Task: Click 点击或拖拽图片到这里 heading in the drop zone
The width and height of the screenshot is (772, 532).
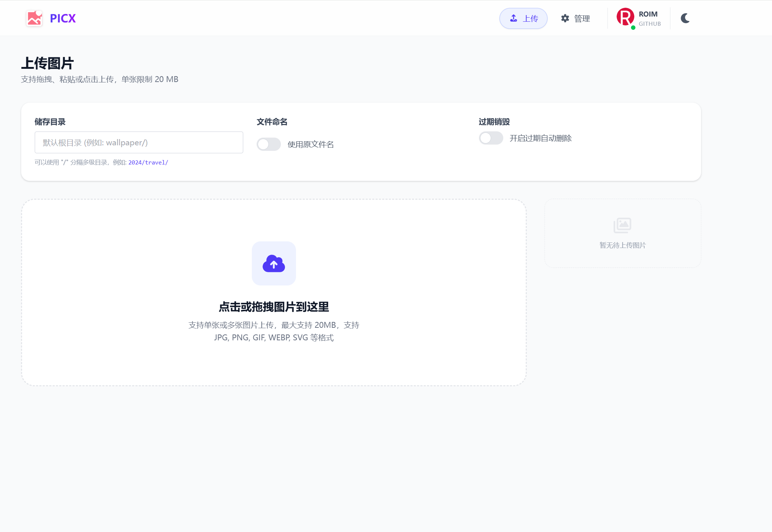Action: pos(274,307)
